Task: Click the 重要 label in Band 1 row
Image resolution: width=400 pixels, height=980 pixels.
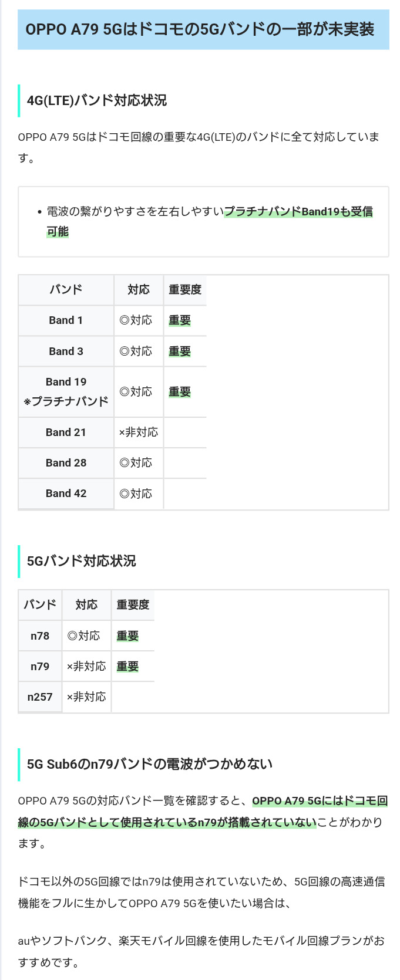Action: pos(180,320)
